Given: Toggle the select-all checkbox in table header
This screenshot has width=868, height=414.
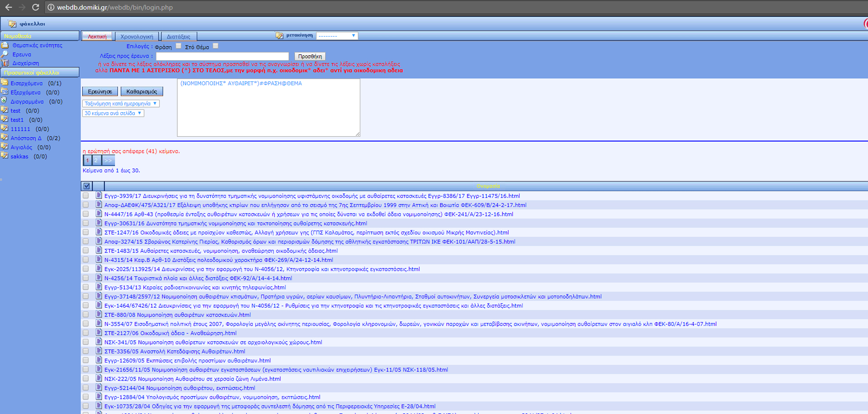Looking at the screenshot, I should [86, 186].
